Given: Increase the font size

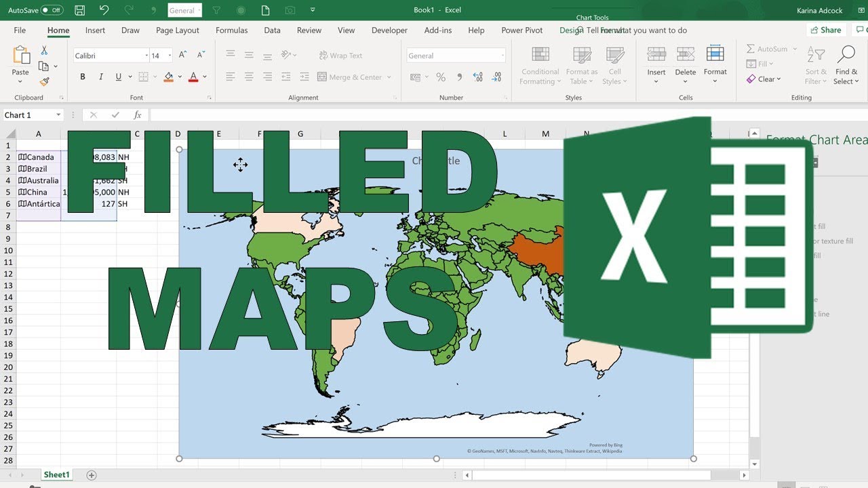Looking at the screenshot, I should click(183, 56).
